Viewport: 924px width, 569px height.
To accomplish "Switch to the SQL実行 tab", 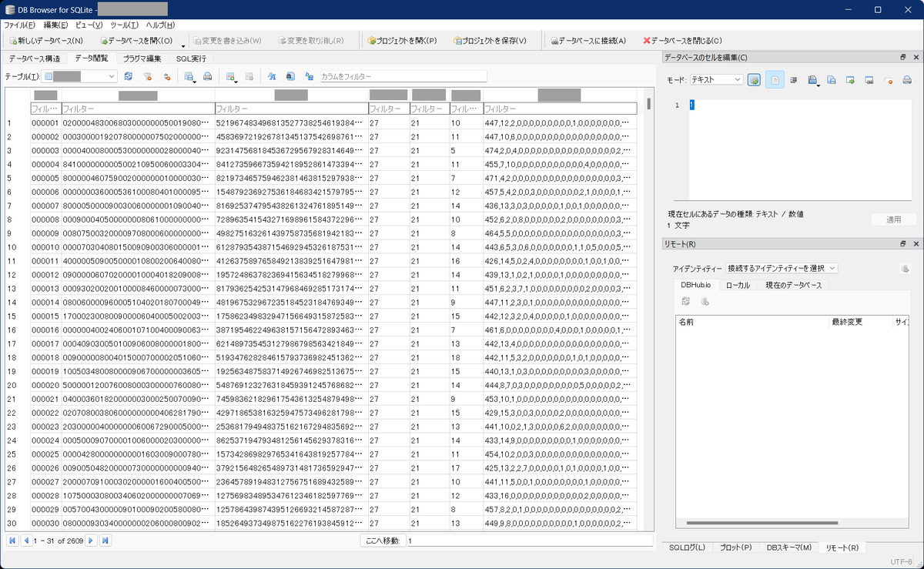I will [x=191, y=59].
